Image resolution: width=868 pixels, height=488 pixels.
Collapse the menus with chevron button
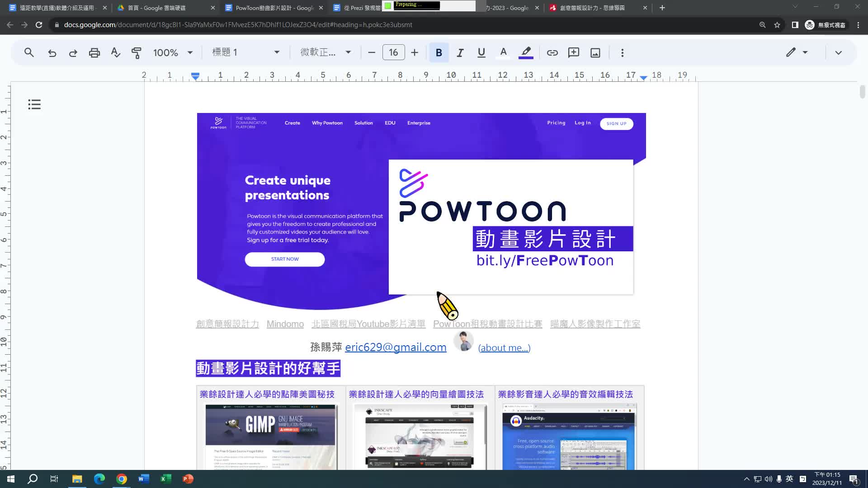(x=838, y=52)
